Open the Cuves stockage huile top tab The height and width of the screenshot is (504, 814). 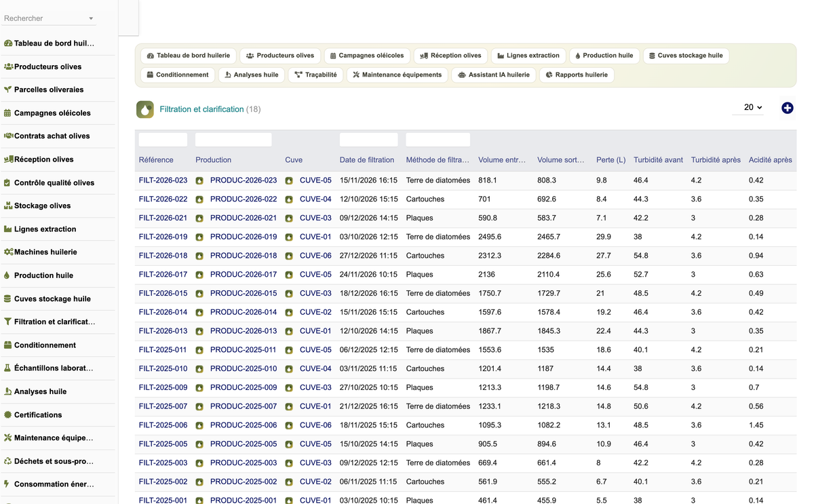pos(686,56)
